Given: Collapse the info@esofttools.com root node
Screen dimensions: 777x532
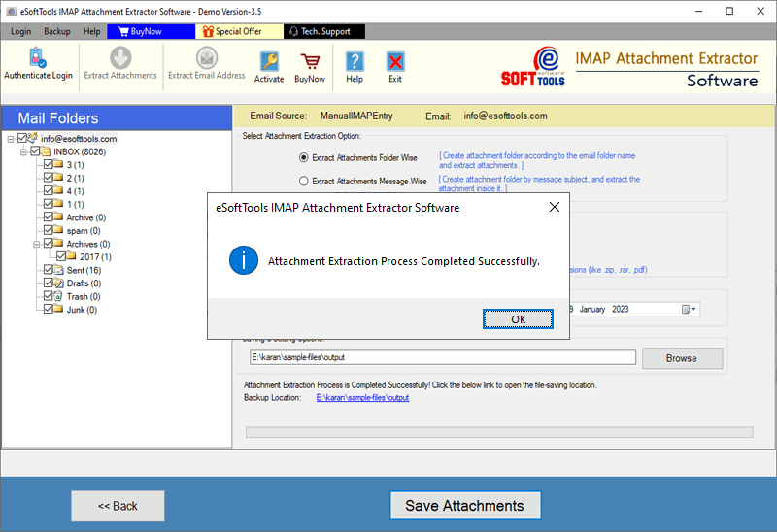Looking at the screenshot, I should pyautogui.click(x=10, y=139).
